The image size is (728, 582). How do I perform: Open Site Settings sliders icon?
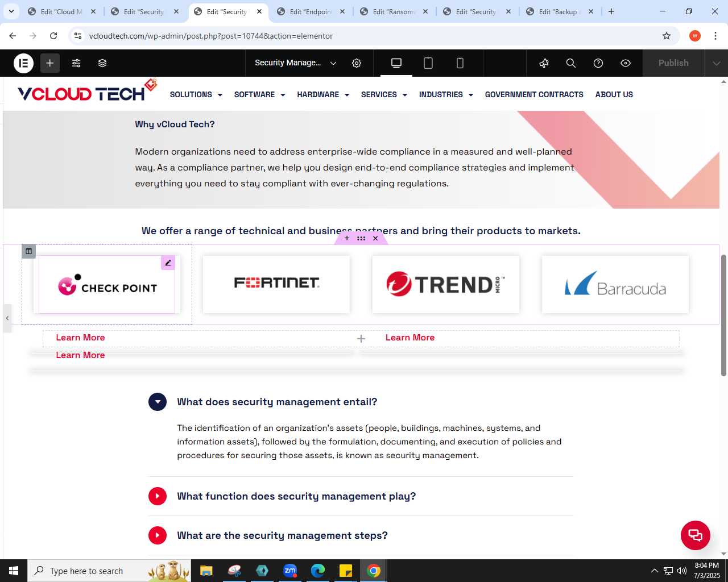[76, 63]
